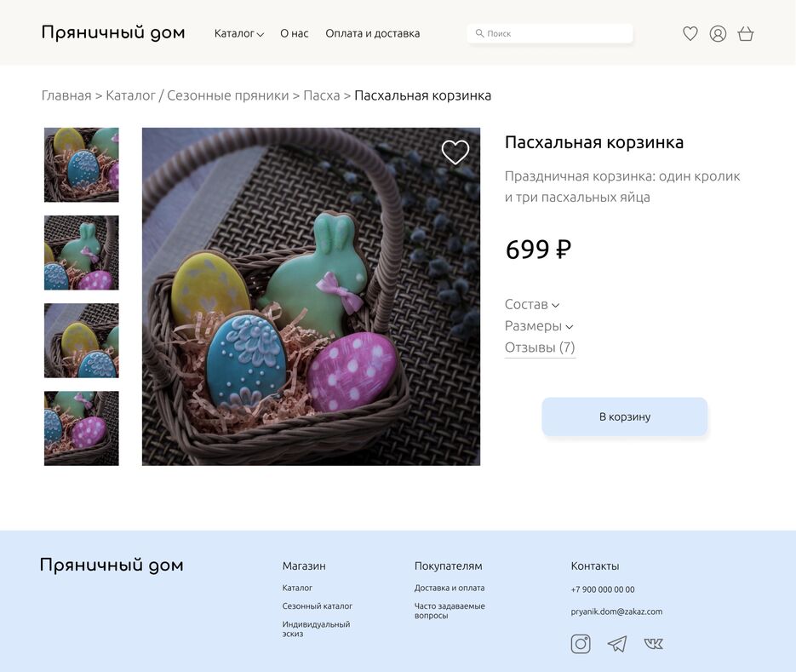Go to Пасха in breadcrumbs
796x672 pixels.
point(321,95)
